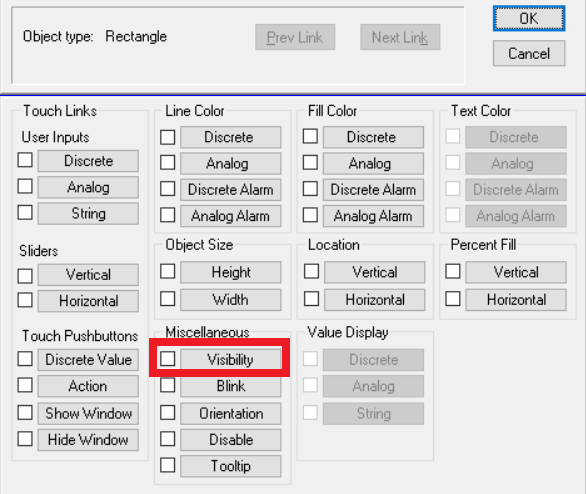Open Line Color Discrete Alarm link
Screen dimensions: 586x494
click(x=231, y=189)
